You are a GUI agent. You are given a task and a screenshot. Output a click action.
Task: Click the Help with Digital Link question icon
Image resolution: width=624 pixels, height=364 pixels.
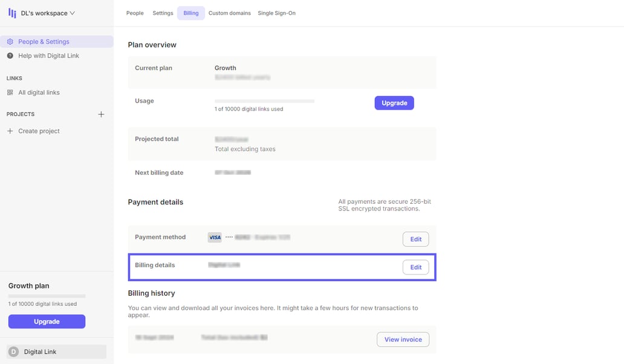point(10,55)
